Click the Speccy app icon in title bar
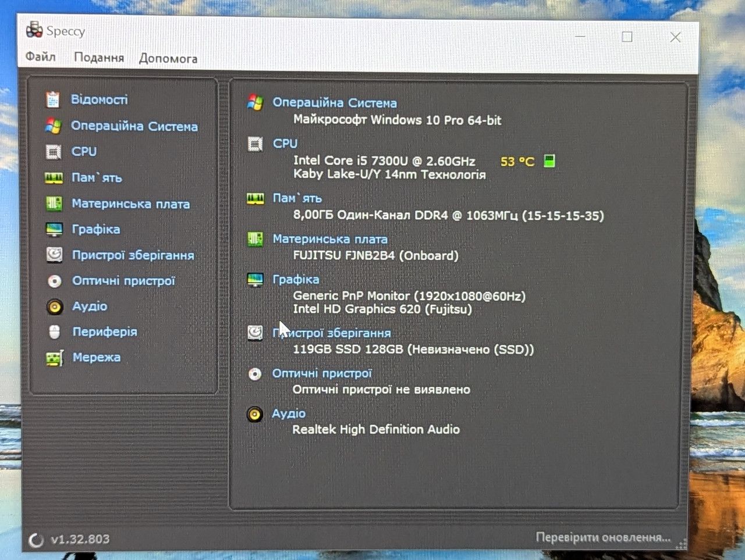The width and height of the screenshot is (745, 560). click(34, 30)
